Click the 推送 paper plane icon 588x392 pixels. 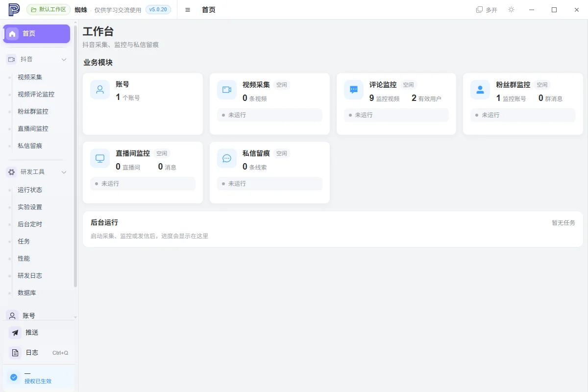tap(15, 333)
